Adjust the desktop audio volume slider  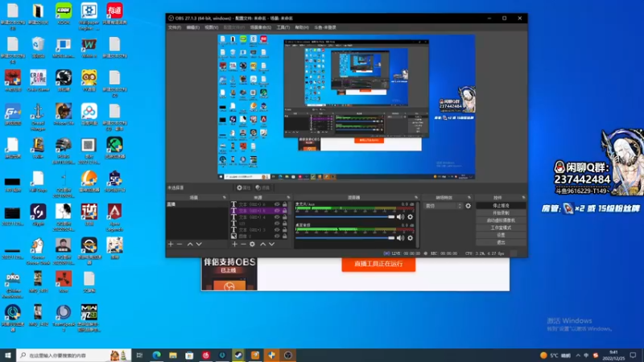pyautogui.click(x=345, y=238)
